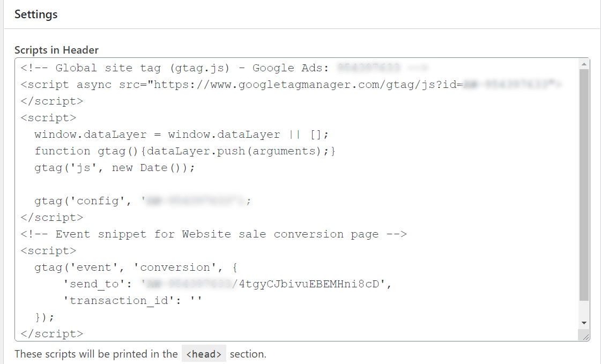Click the blank line above gtag config
601x364 pixels.
pos(299,184)
